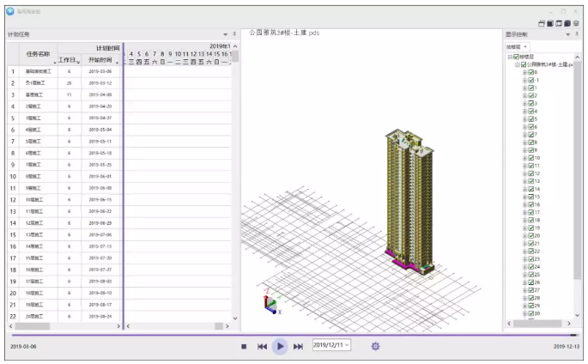Screen dimensions: 588x364
Task: Click the progress bar handle at the end
Action: 573,335
